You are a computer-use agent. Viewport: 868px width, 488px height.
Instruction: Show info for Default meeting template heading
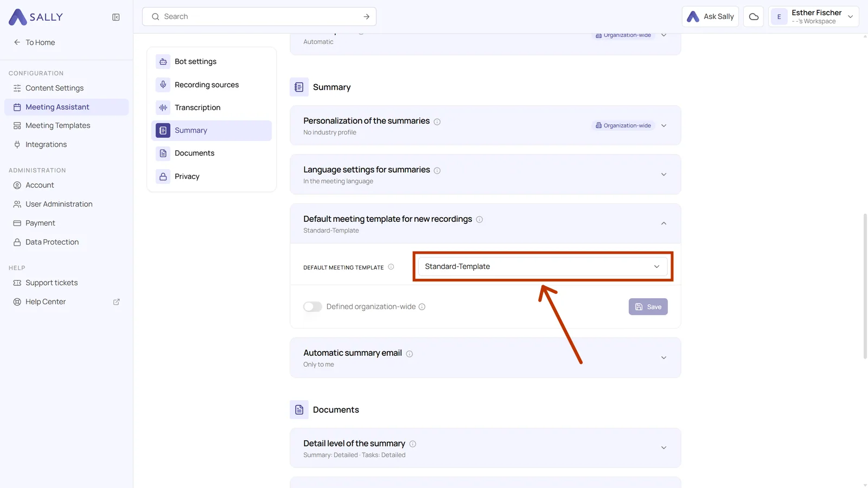pyautogui.click(x=480, y=220)
